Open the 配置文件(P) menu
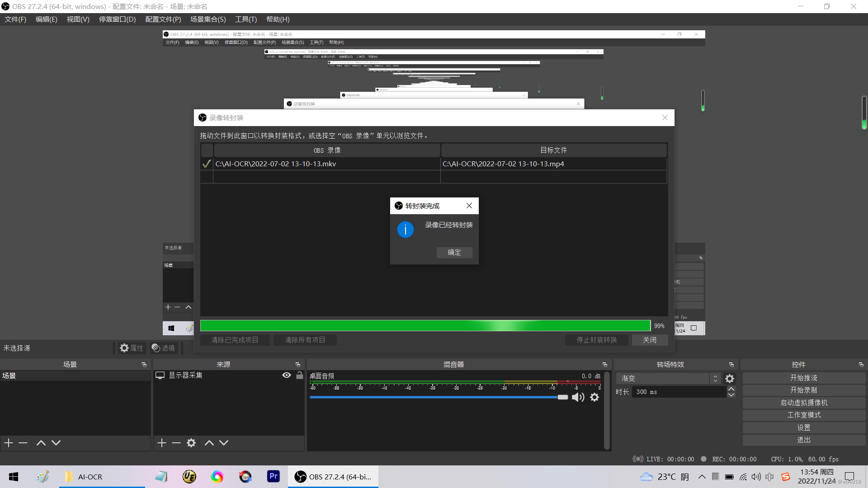The image size is (868, 488). tap(163, 19)
